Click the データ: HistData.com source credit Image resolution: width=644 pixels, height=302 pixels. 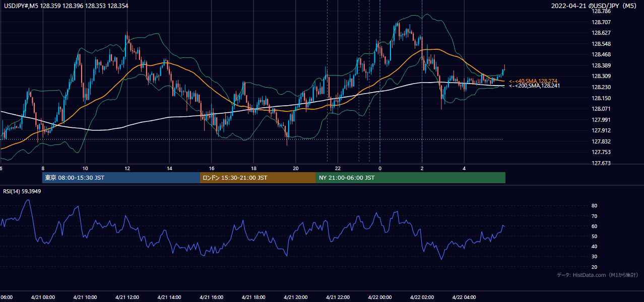(x=598, y=275)
